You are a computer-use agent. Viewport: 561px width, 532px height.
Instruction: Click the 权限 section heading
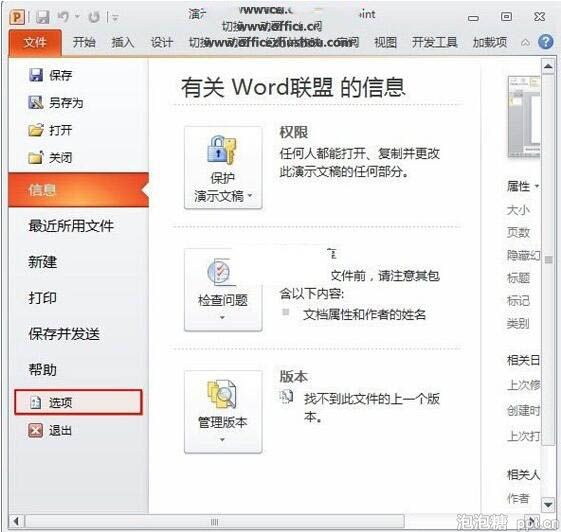click(294, 132)
